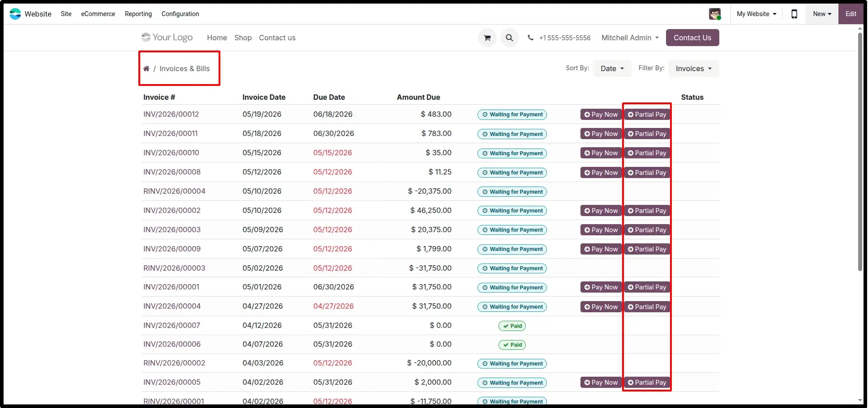Click Pay Now for INV/2026/00002
The height and width of the screenshot is (408, 868).
pos(601,211)
